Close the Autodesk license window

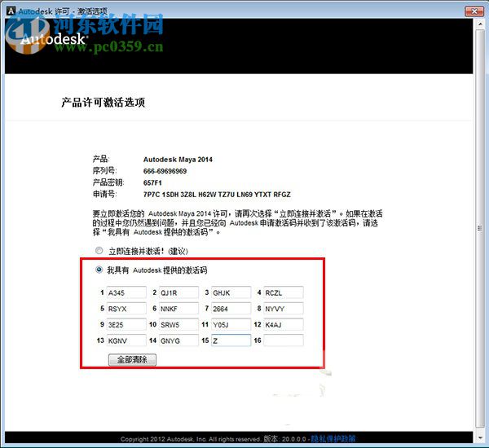(x=474, y=11)
